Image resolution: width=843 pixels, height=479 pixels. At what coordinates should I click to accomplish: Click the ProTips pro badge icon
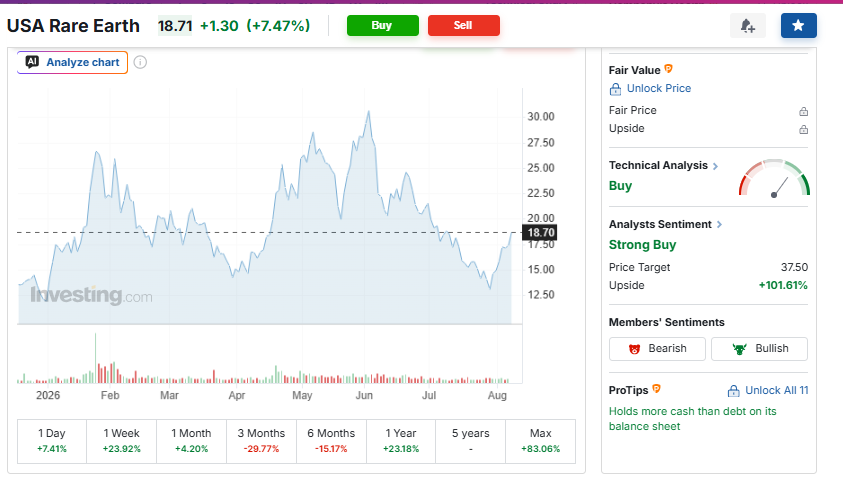[x=656, y=389]
